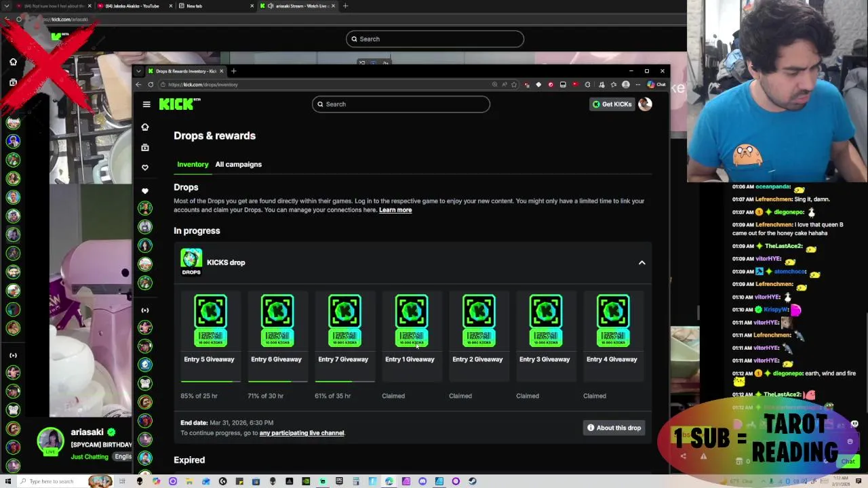This screenshot has width=868, height=488.
Task: Open NVIDIA app from the taskbar
Action: pyautogui.click(x=306, y=481)
